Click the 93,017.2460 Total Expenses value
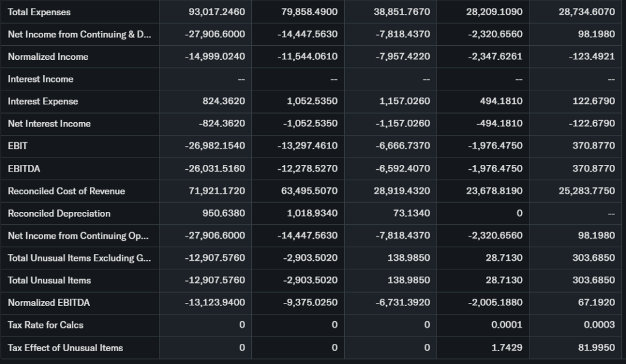Screen dimensions: 626x364 (x=215, y=12)
